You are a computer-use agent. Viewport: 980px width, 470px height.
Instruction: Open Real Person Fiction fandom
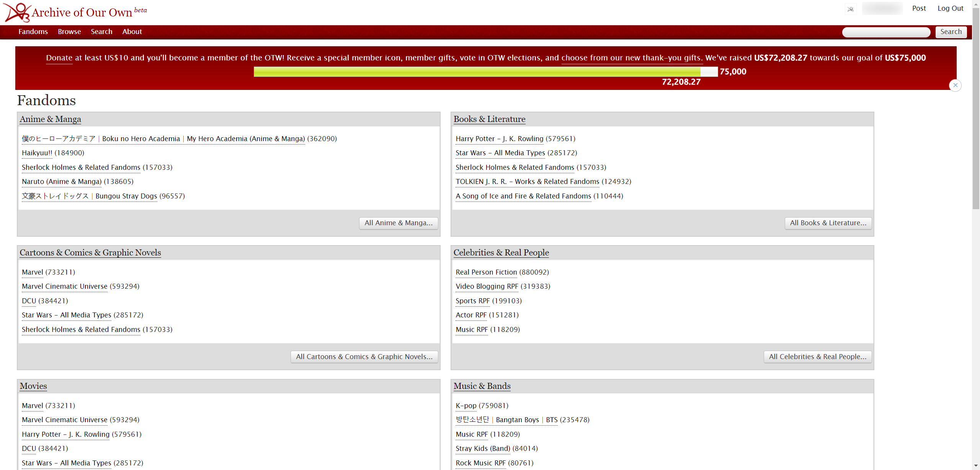click(x=486, y=272)
